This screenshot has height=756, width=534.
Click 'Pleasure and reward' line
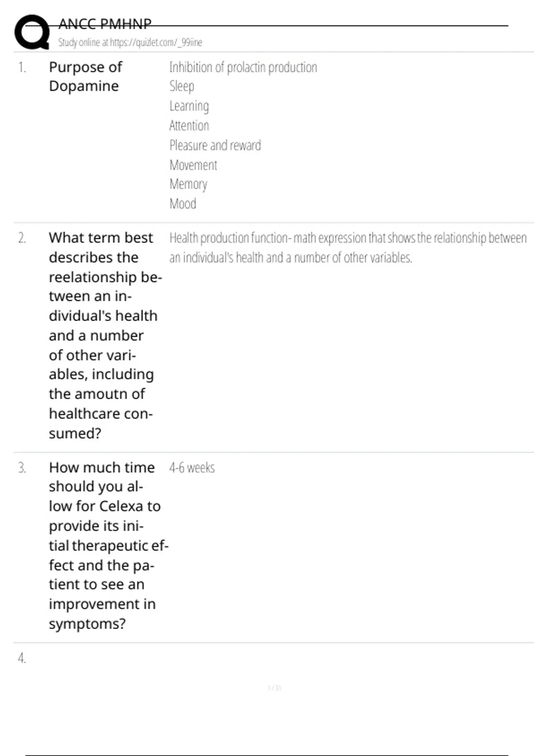(x=215, y=145)
